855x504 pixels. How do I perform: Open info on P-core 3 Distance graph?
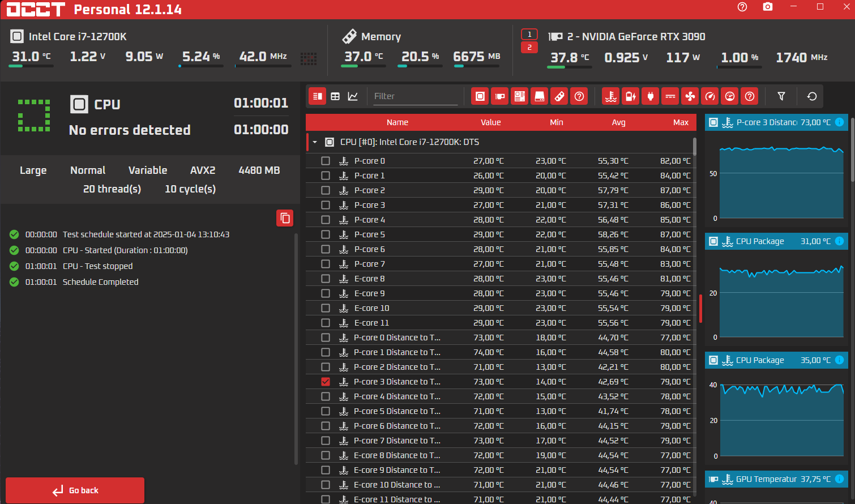point(839,122)
